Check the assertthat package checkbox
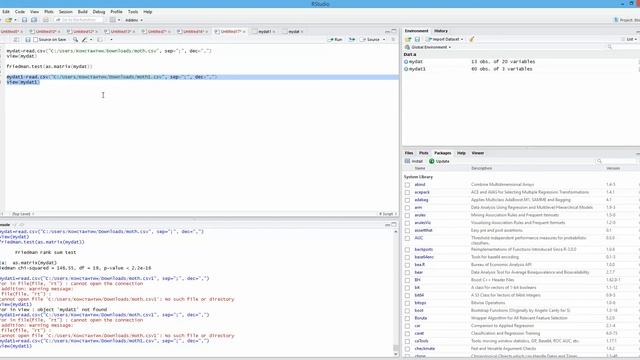 coord(407,231)
